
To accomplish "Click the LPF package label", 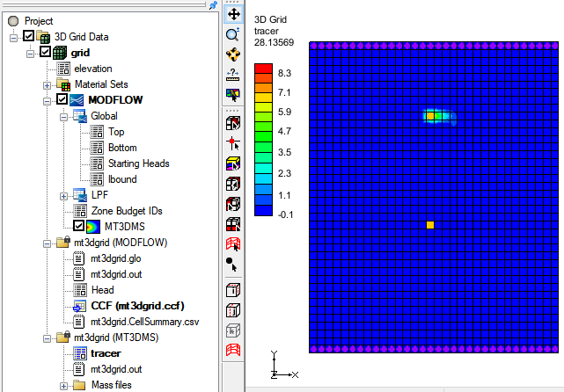I will [x=99, y=195].
